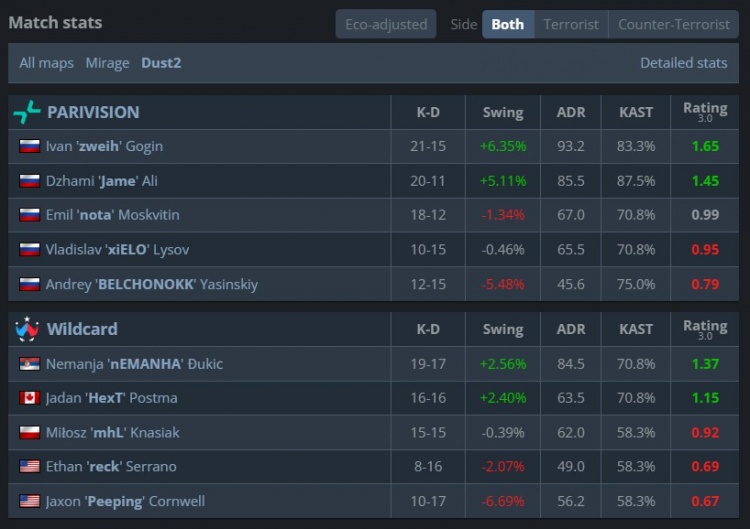The height and width of the screenshot is (529, 750).
Task: Click the Serbian flag beside nEMANHA
Action: pos(29,364)
